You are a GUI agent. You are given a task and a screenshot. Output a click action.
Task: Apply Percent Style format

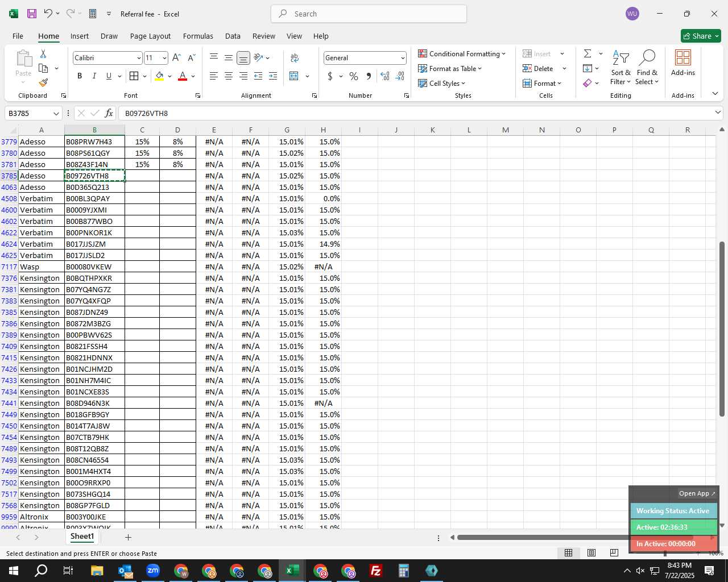(354, 76)
